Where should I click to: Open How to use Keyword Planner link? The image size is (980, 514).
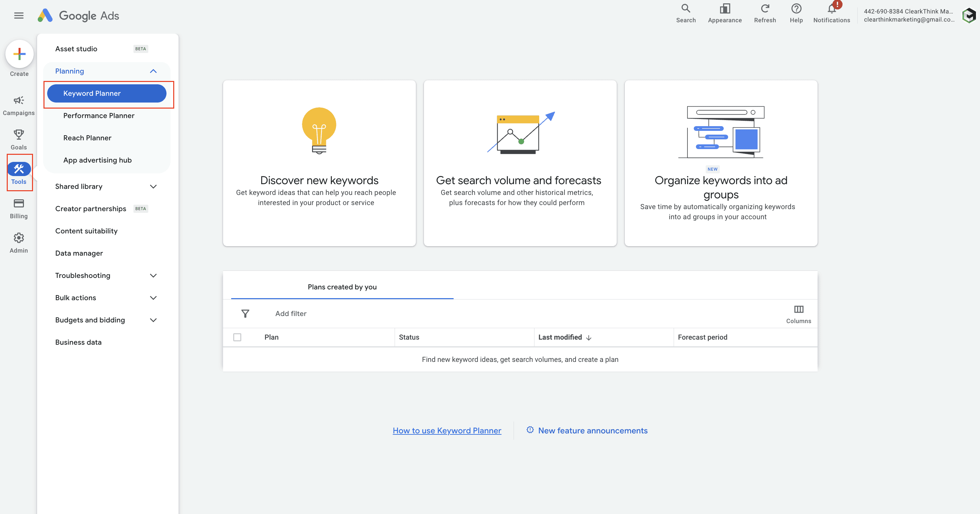pos(447,431)
